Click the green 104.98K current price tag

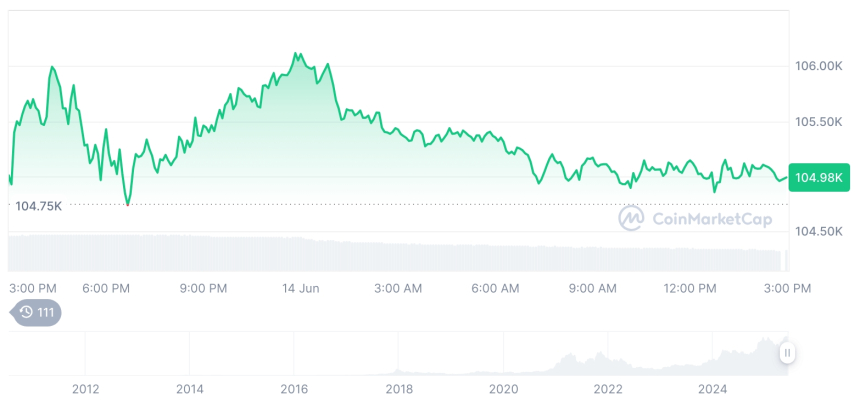[x=818, y=177]
